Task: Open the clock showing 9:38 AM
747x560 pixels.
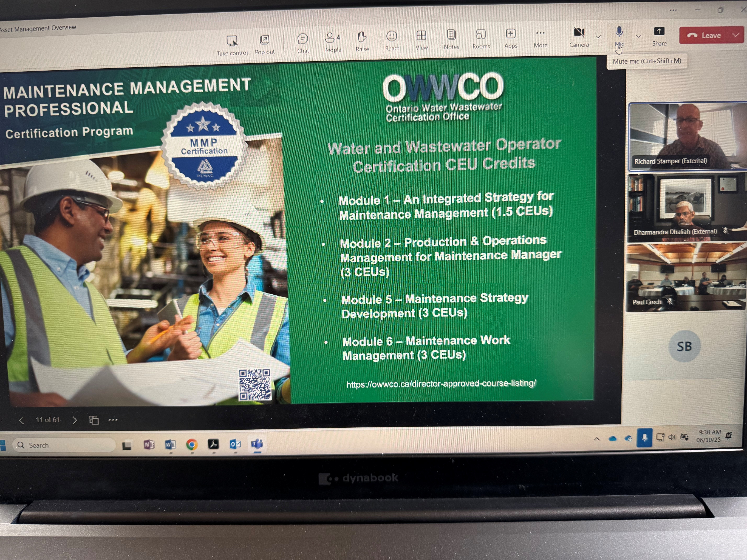Action: coord(709,436)
